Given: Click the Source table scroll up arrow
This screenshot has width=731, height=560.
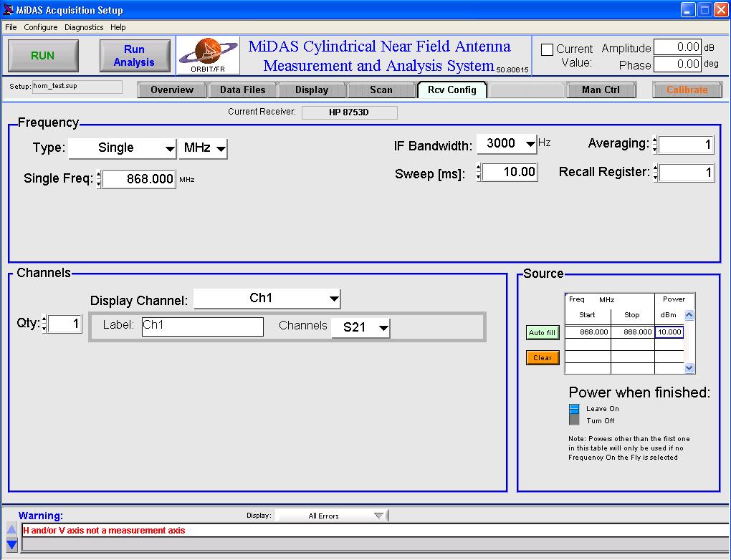Looking at the screenshot, I should [x=689, y=315].
